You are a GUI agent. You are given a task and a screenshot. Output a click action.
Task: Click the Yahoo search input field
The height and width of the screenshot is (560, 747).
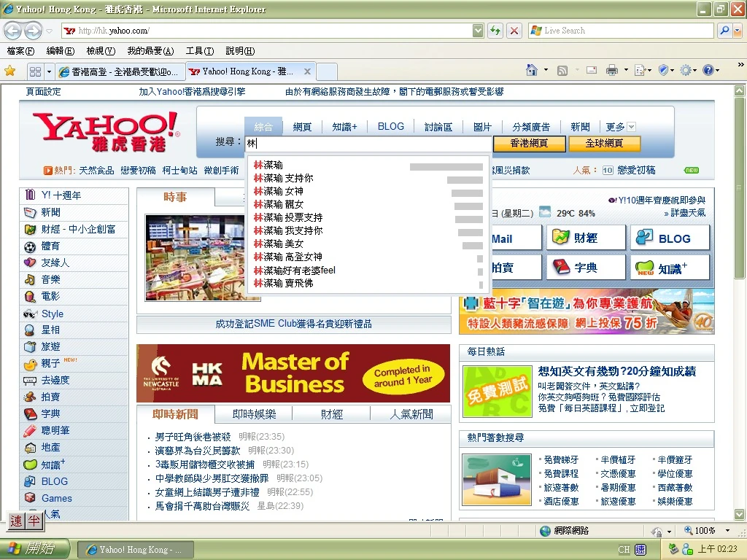pos(368,144)
